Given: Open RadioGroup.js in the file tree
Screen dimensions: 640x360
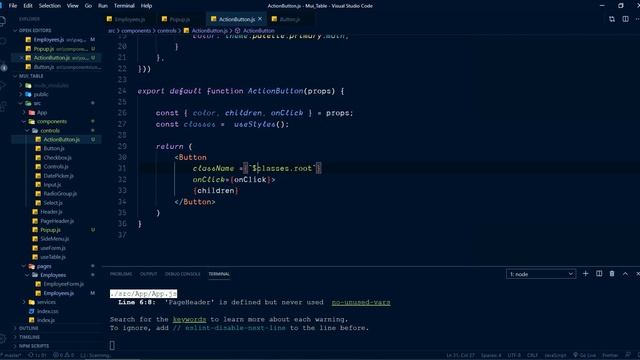Looking at the screenshot, I should point(60,193).
